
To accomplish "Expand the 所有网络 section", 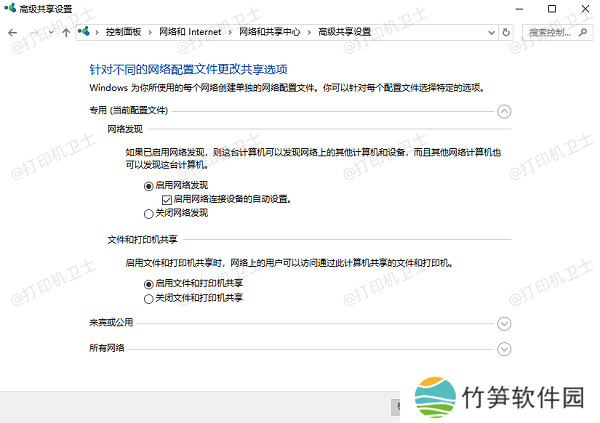I will pos(504,348).
